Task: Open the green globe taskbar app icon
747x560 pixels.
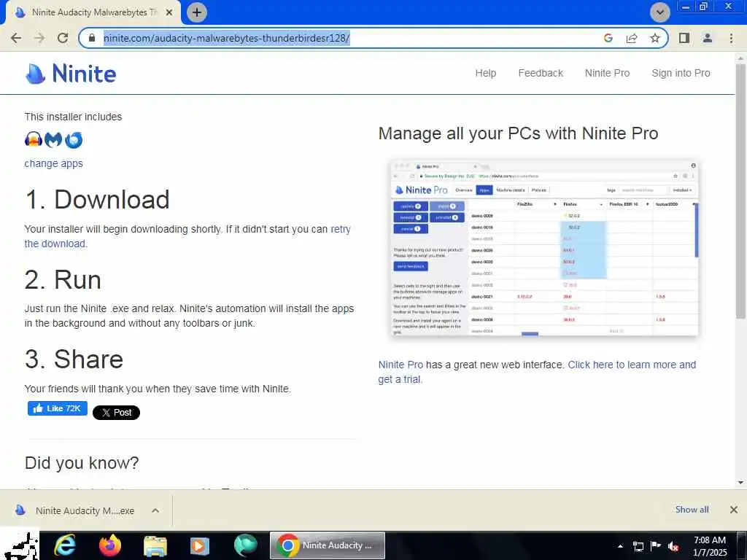Action: [245, 545]
